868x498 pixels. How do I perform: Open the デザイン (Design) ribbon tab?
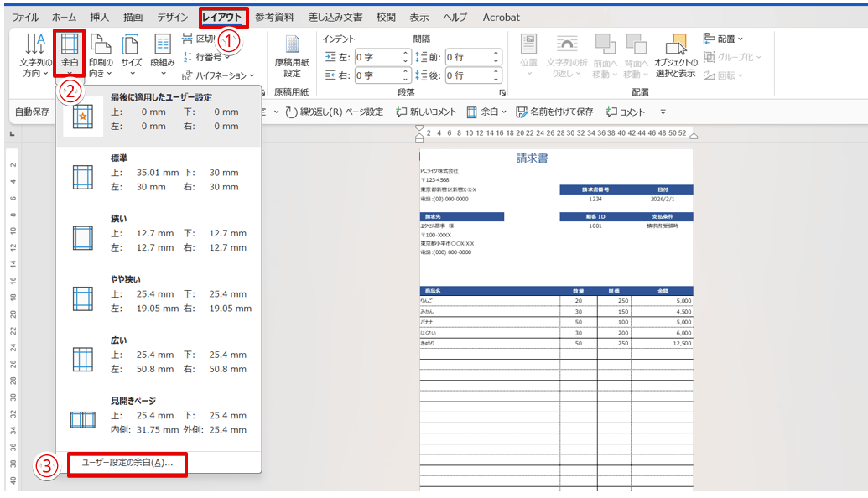tap(172, 16)
